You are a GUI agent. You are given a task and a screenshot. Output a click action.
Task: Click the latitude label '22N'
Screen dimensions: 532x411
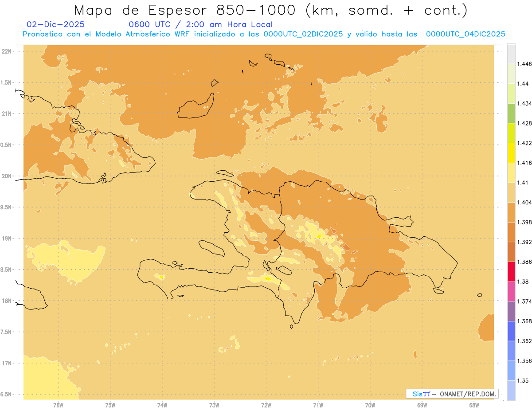(x=8, y=51)
